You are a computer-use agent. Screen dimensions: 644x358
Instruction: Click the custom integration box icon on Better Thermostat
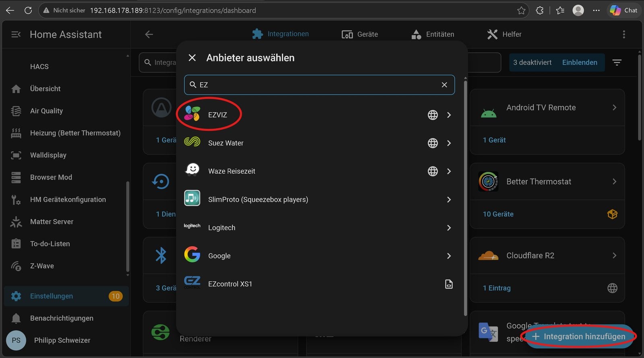[612, 214]
